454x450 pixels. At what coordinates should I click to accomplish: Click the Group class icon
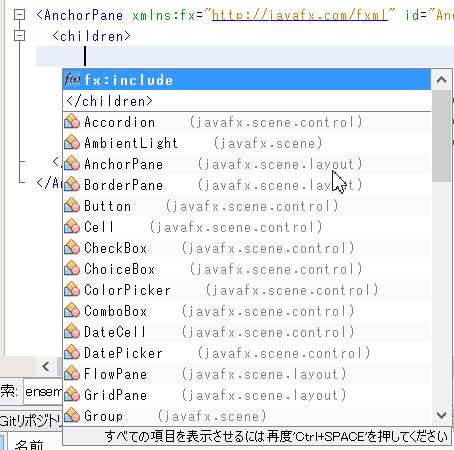coord(72,416)
